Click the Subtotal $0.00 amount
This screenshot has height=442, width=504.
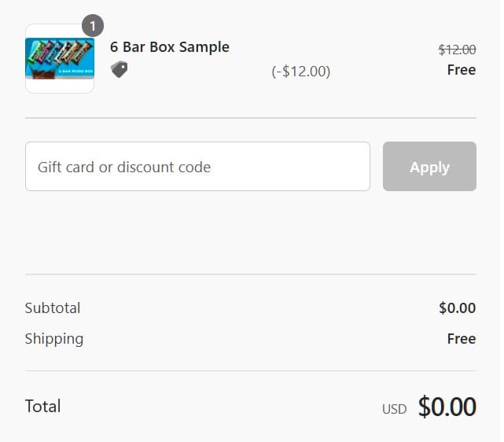457,308
